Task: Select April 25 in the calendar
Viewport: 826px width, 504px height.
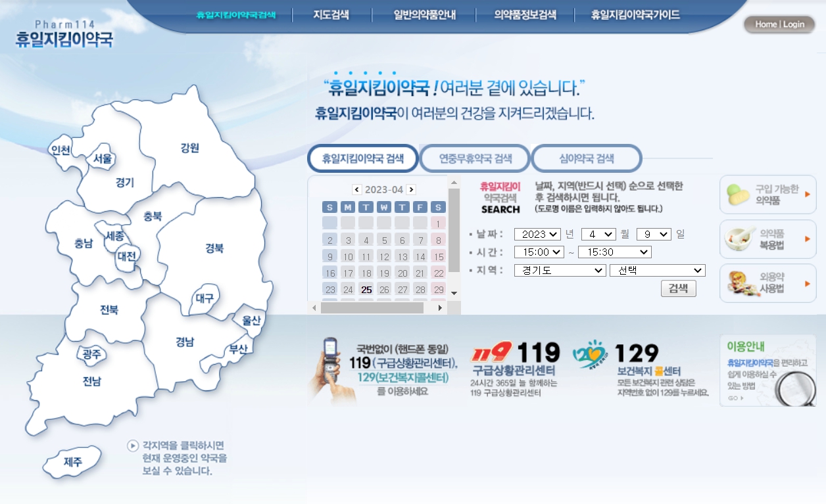Action: (366, 289)
